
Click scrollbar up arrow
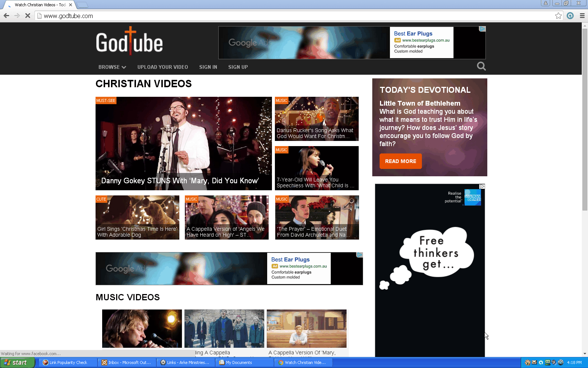click(585, 25)
